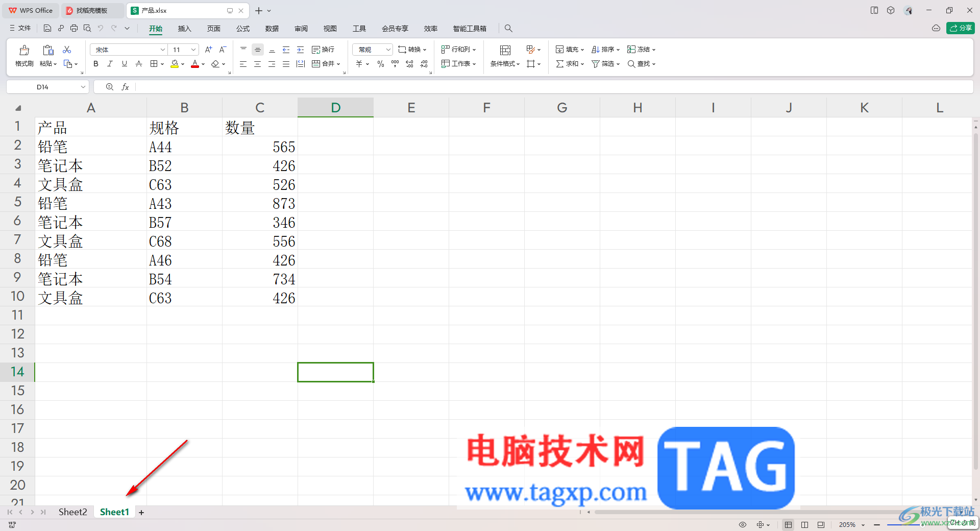Open the Insert (插入) ribbon tab
The image size is (980, 531).
coord(184,28)
